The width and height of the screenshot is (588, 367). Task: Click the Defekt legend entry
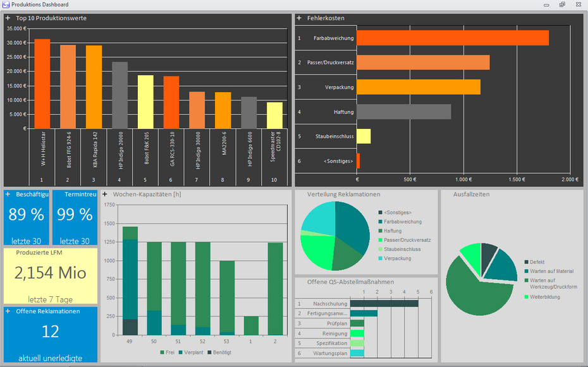click(534, 262)
